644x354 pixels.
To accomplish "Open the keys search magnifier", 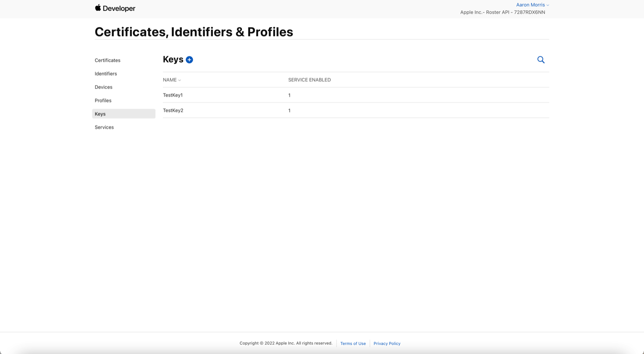I will 541,60.
